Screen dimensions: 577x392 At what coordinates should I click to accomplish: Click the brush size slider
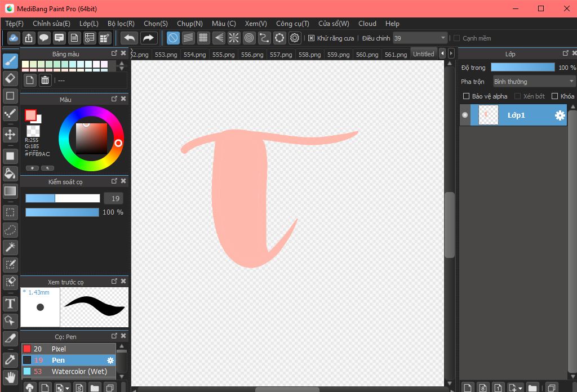coord(63,199)
